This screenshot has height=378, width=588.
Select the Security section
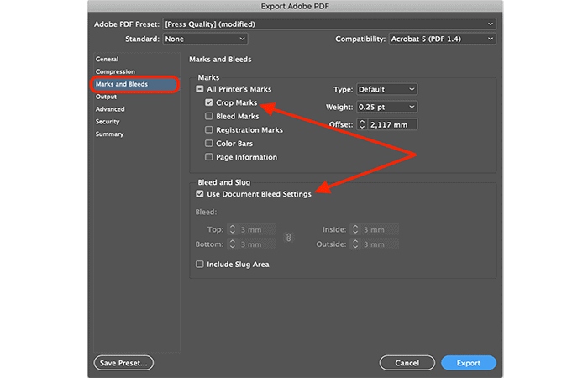point(108,122)
